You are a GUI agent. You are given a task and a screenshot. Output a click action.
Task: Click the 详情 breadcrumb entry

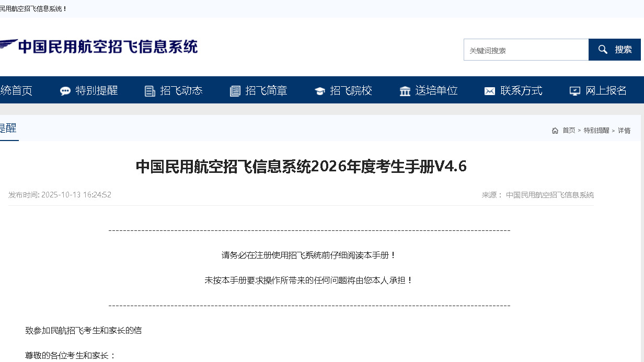(624, 131)
